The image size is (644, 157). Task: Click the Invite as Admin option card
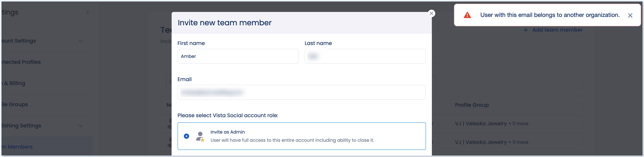(302, 136)
